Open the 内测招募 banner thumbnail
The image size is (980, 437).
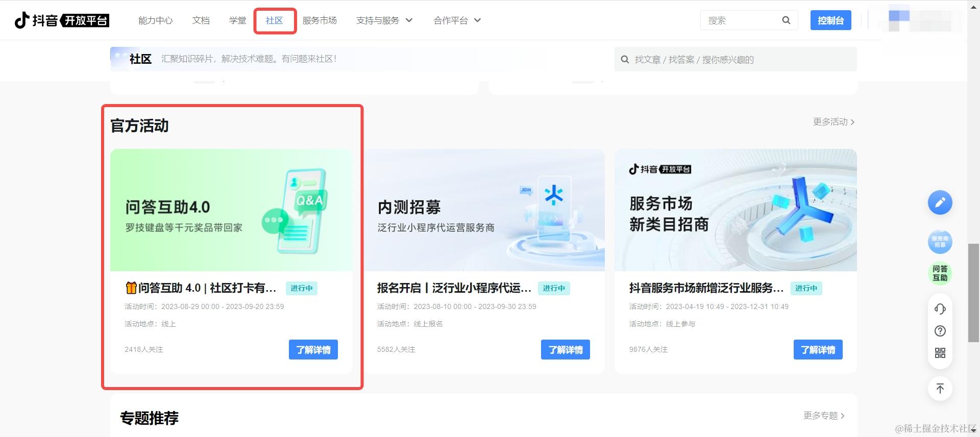coord(484,210)
